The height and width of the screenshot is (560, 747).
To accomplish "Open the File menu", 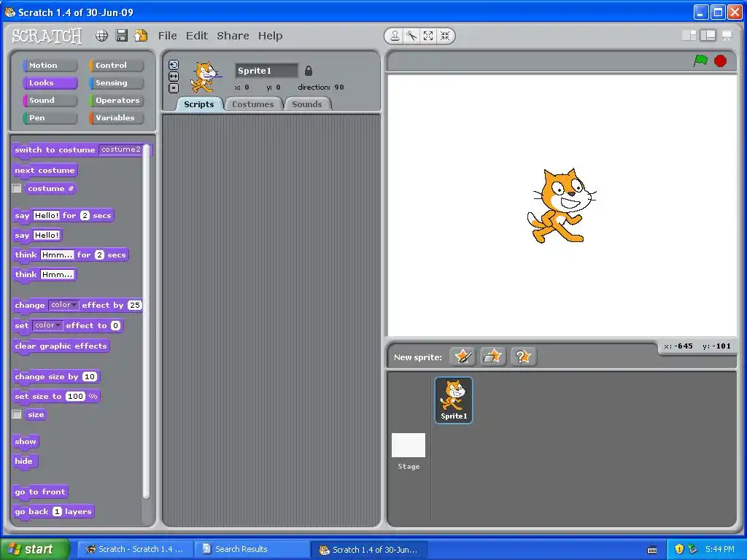I will [x=167, y=36].
